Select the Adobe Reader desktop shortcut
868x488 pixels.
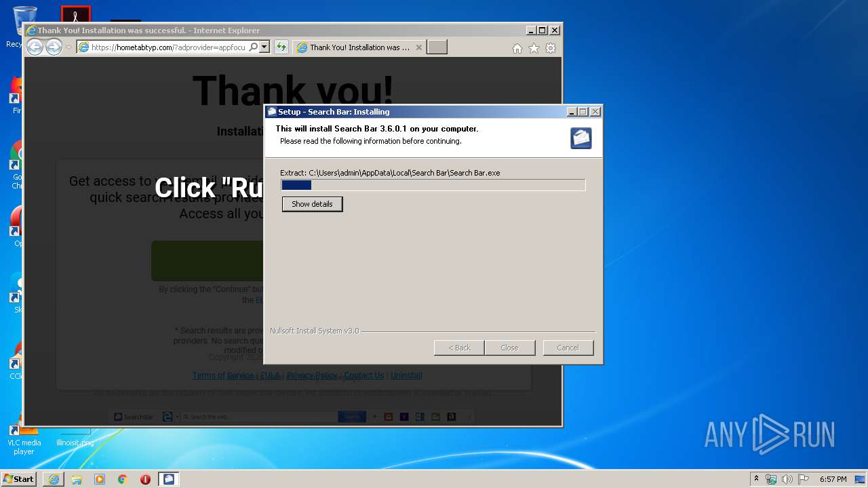tap(76, 14)
